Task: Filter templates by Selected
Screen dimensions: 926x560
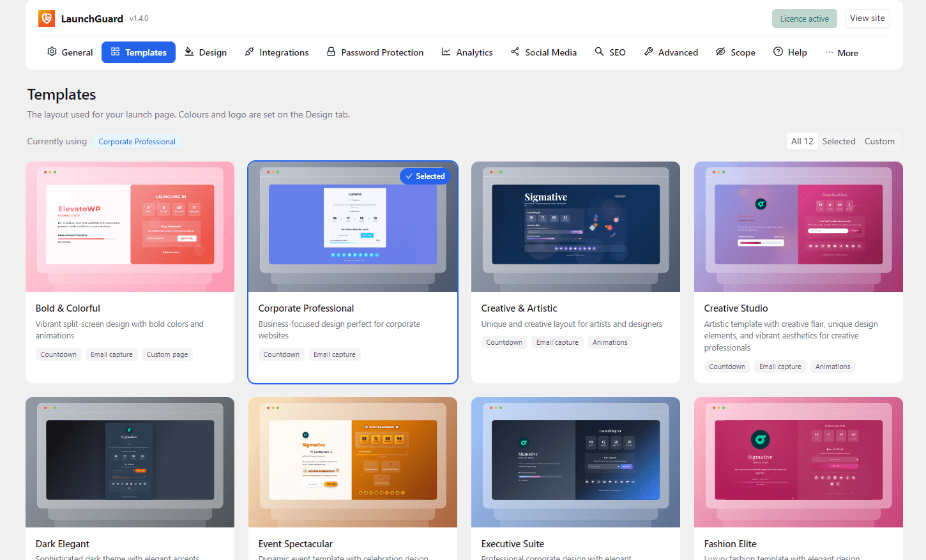Action: [839, 141]
